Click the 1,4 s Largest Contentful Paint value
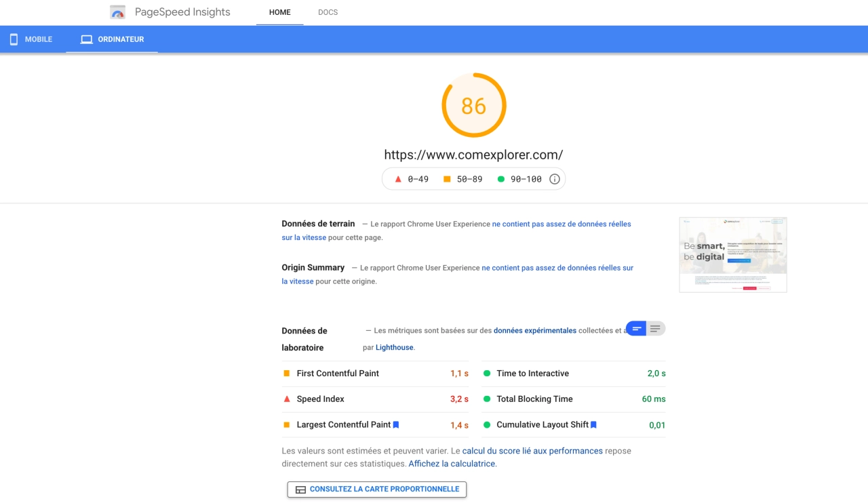The width and height of the screenshot is (868, 503). [x=459, y=425]
